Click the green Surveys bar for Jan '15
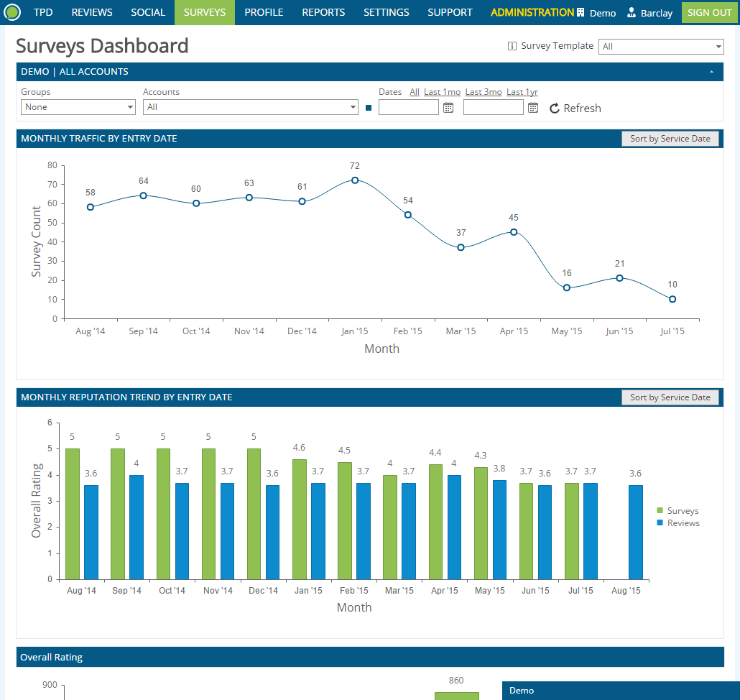Screen dimensions: 740x700 coord(299,519)
